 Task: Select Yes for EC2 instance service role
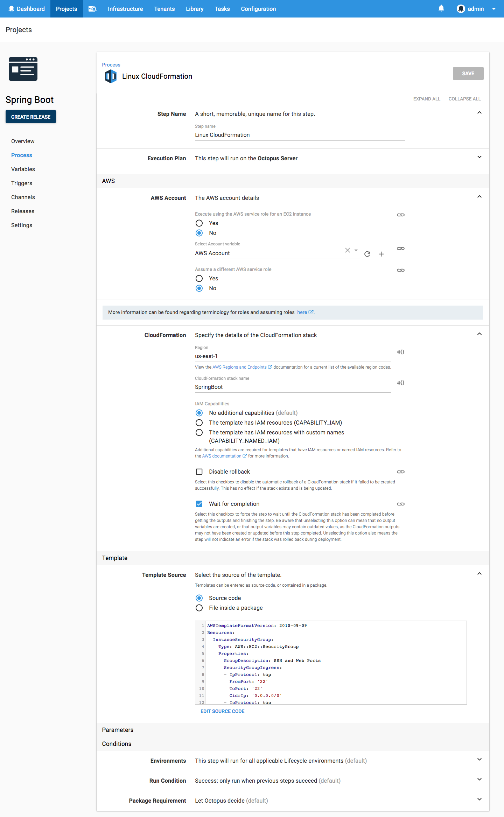[x=199, y=223]
